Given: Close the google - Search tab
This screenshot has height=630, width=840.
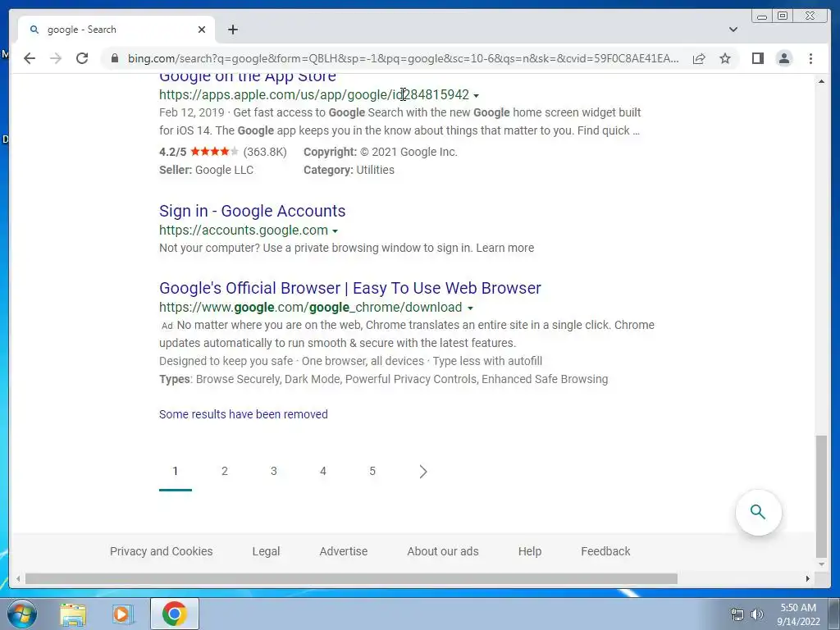Looking at the screenshot, I should (x=202, y=30).
